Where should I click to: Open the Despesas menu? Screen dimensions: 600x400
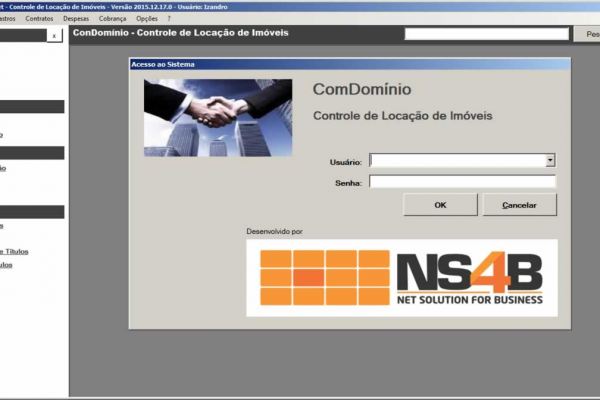tap(76, 18)
